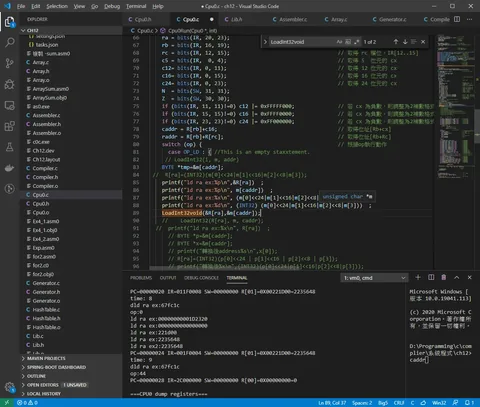Open Compiler.c in the explorer
This screenshot has height=407, width=480.
click(45, 168)
